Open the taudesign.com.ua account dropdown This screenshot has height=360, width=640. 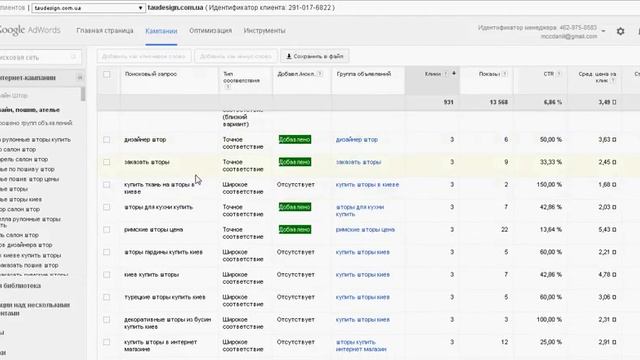pyautogui.click(x=89, y=8)
